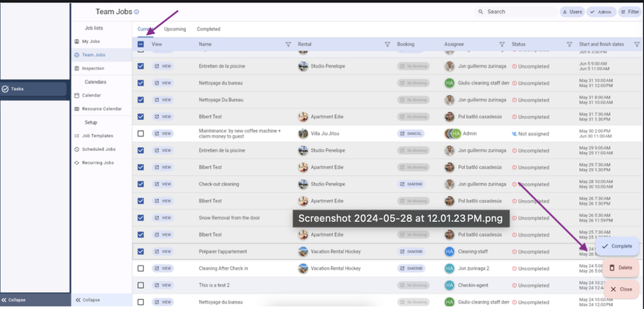Image resolution: width=644 pixels, height=309 pixels.
Task: Open the VIEW icon for Snow Removal from the door
Action: 163,218
